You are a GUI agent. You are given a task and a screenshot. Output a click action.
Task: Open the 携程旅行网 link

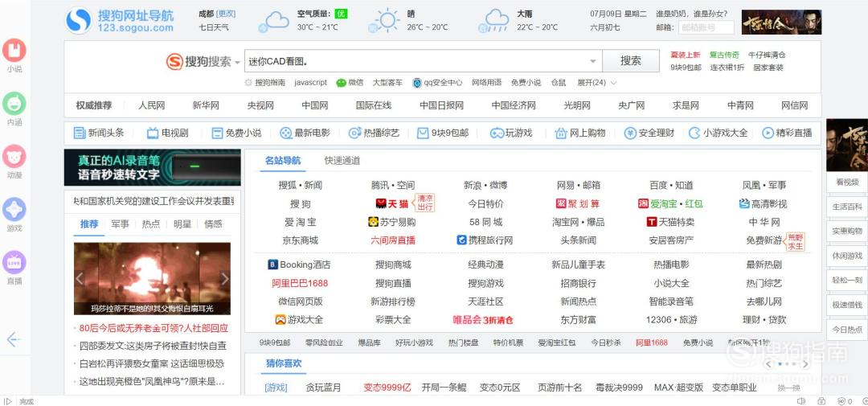[x=485, y=240]
